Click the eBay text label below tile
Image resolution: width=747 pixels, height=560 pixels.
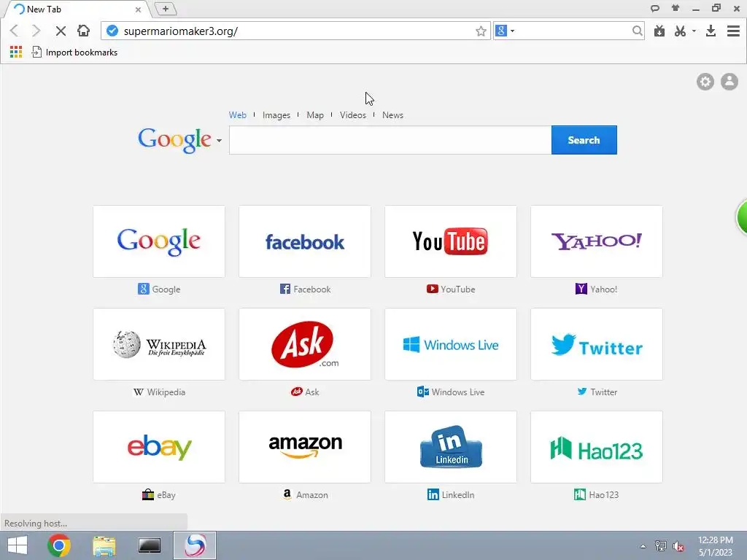[x=166, y=495]
